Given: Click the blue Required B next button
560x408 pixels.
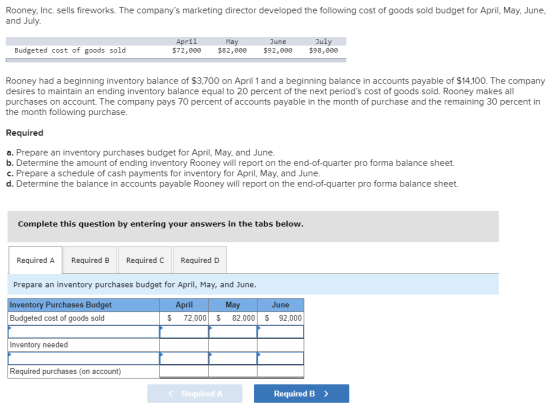Looking at the screenshot, I should 301,393.
